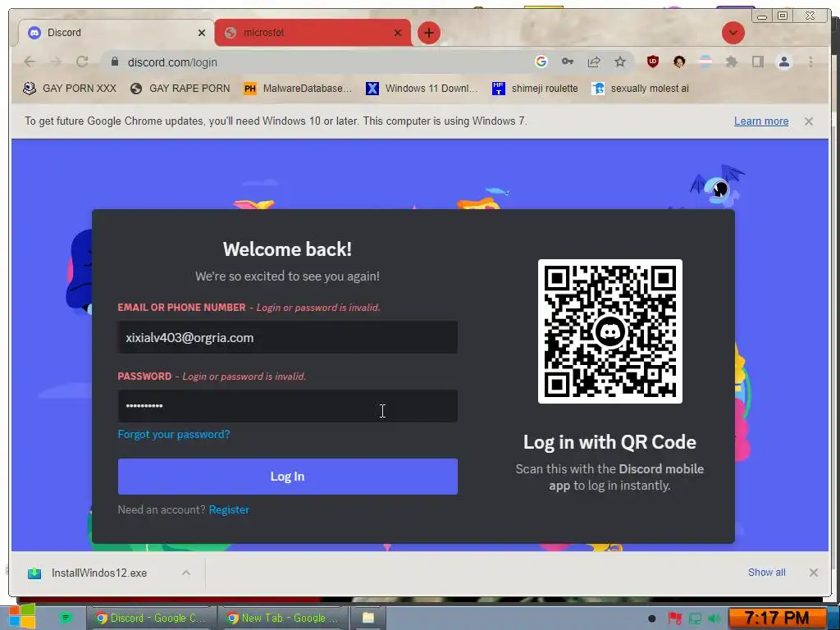The width and height of the screenshot is (840, 630).
Task: Click Forgot your password link
Action: (x=174, y=435)
